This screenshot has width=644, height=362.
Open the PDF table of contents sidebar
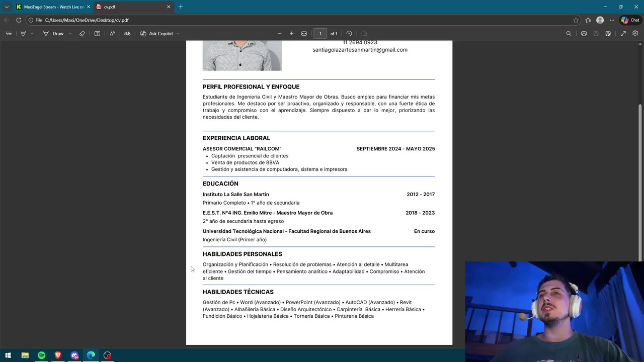coord(9,34)
